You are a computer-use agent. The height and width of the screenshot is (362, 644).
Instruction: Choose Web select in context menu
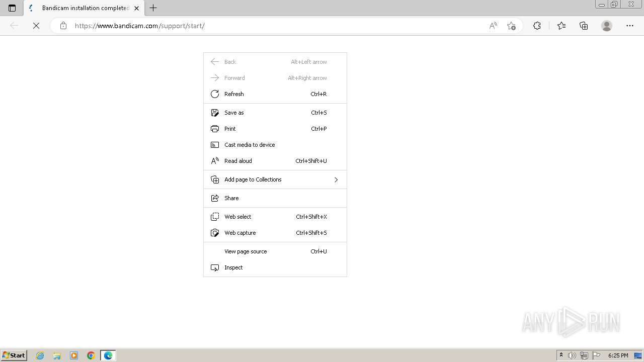(x=275, y=217)
